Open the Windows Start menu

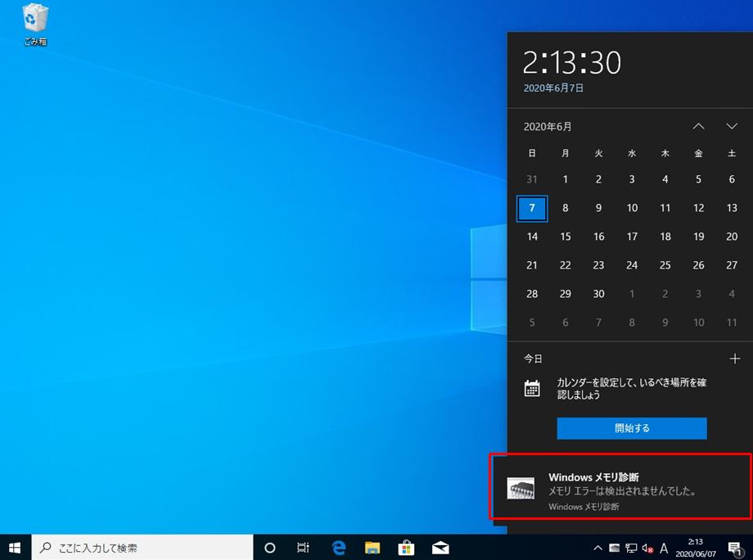(15, 548)
